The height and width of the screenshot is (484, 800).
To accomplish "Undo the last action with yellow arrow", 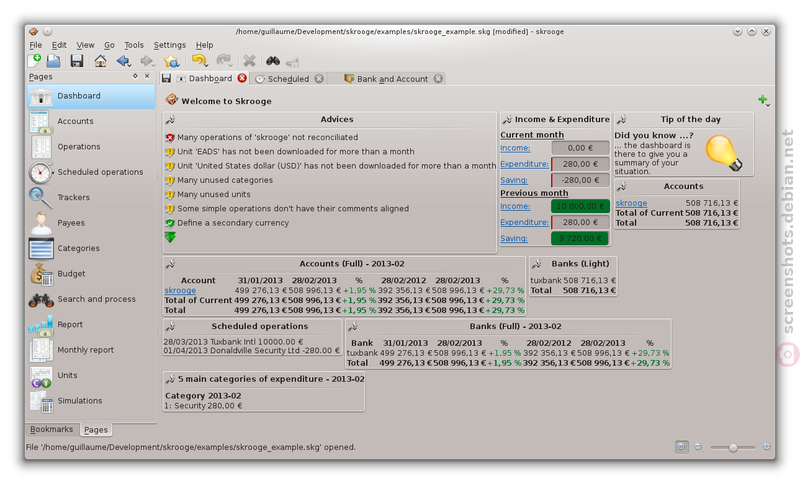I will point(199,61).
